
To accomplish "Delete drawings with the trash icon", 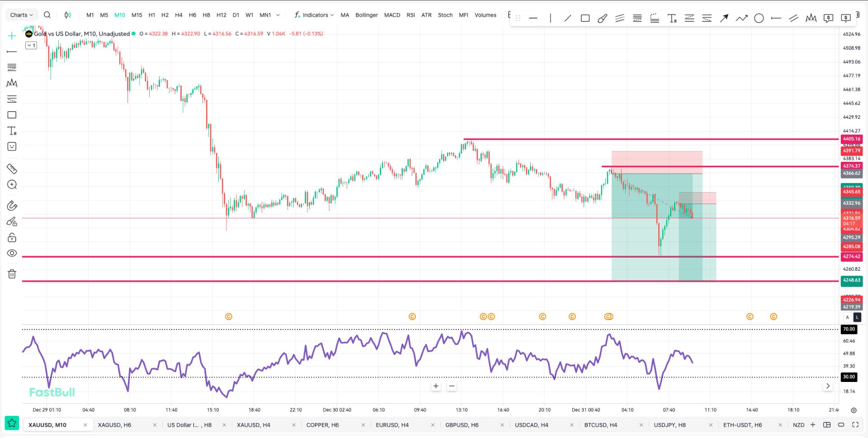I will (x=12, y=274).
